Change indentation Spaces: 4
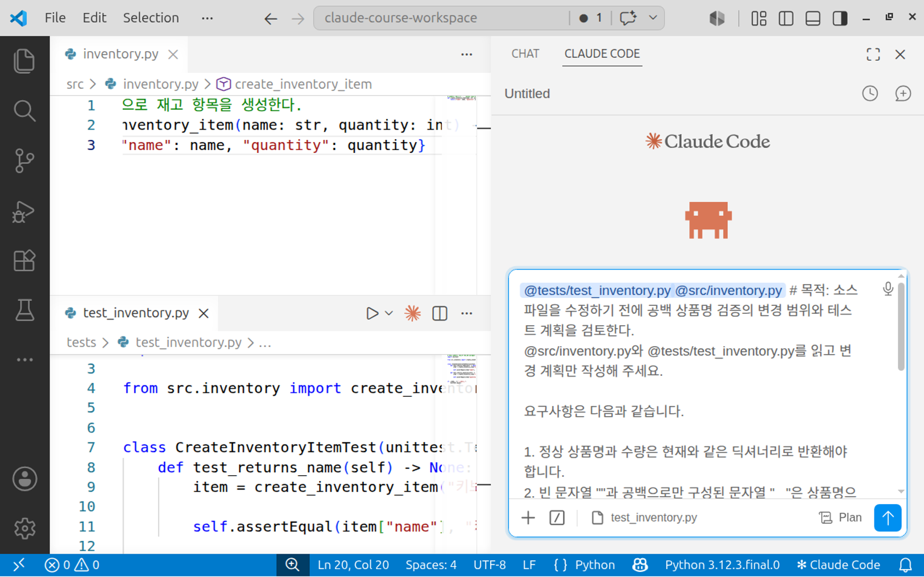924x577 pixels. (431, 565)
